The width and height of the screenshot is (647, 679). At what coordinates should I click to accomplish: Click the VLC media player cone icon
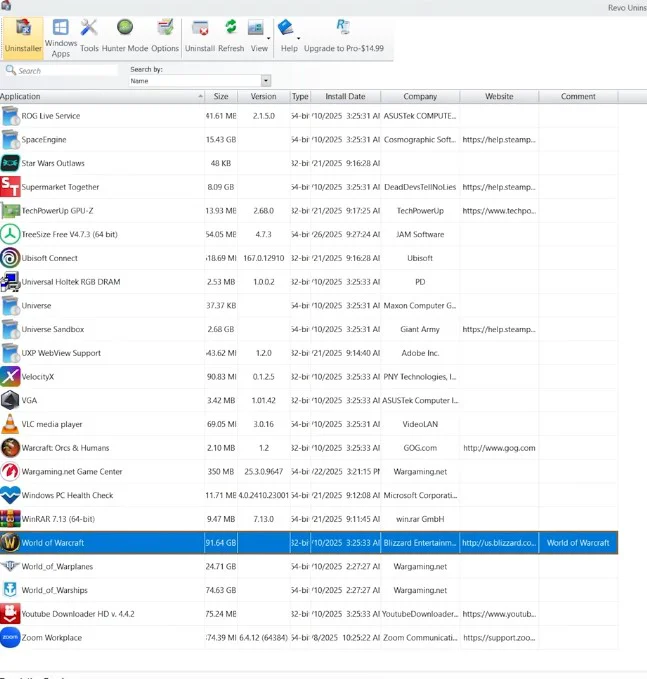[x=10, y=424]
